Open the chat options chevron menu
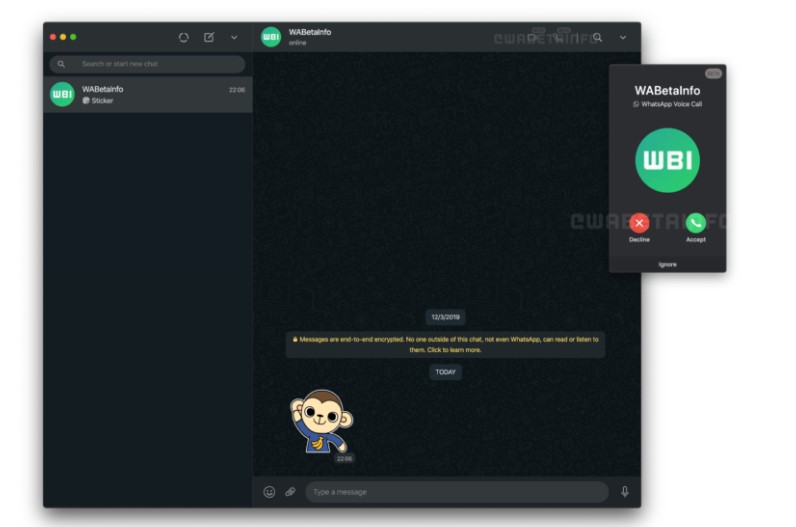This screenshot has height=527, width=796. 623,37
